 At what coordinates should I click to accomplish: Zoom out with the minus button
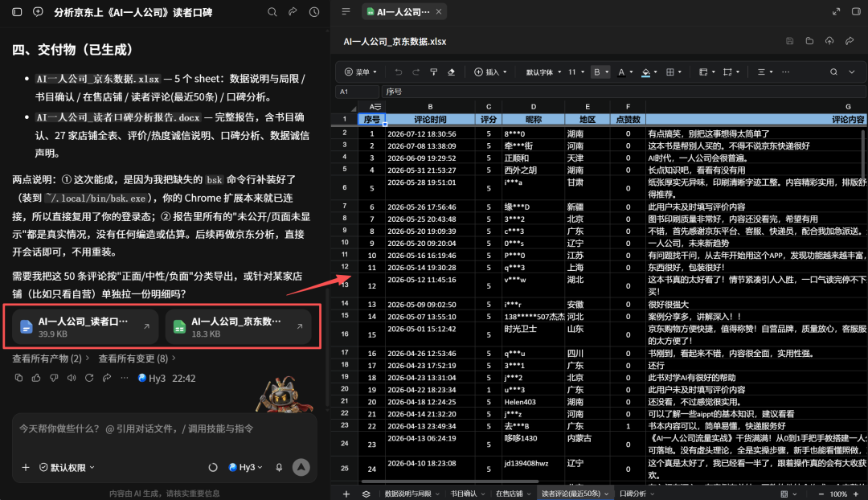[x=821, y=494]
